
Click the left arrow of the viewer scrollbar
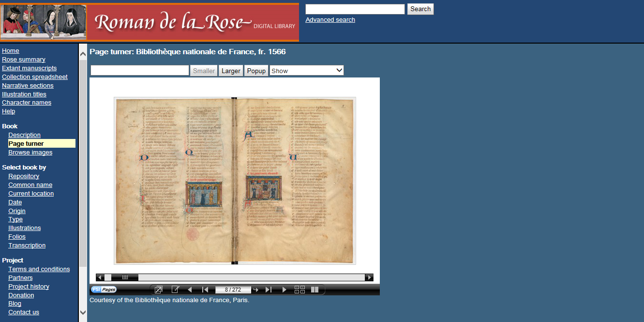100,277
